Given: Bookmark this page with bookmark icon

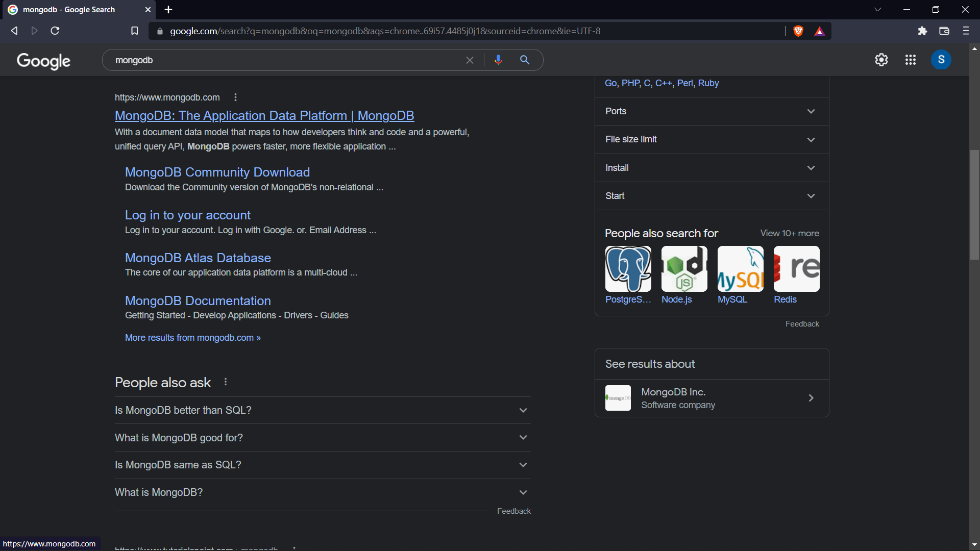Looking at the screenshot, I should 134,31.
